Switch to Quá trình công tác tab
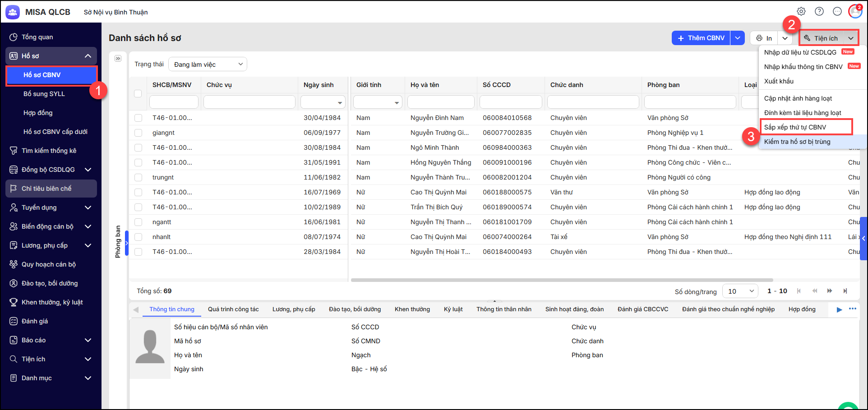This screenshot has width=868, height=410. pyautogui.click(x=233, y=309)
